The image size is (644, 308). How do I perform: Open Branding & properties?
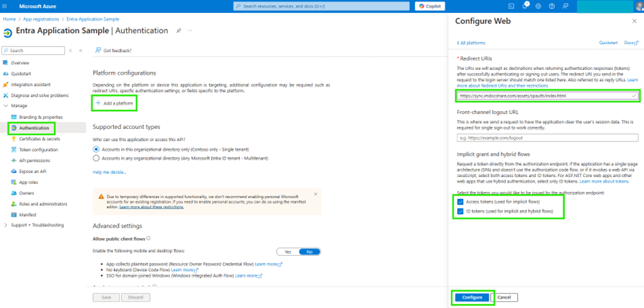[40, 117]
